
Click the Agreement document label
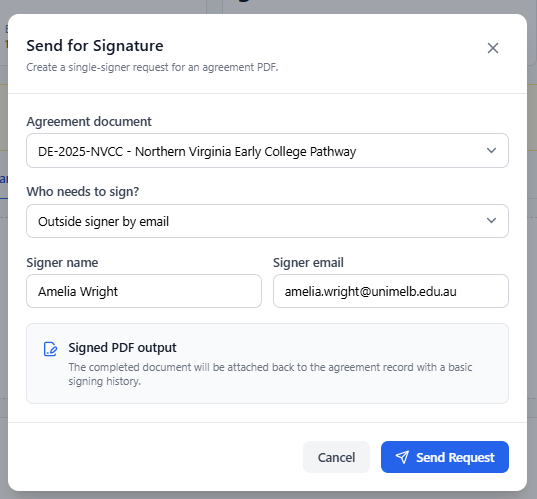(x=89, y=122)
